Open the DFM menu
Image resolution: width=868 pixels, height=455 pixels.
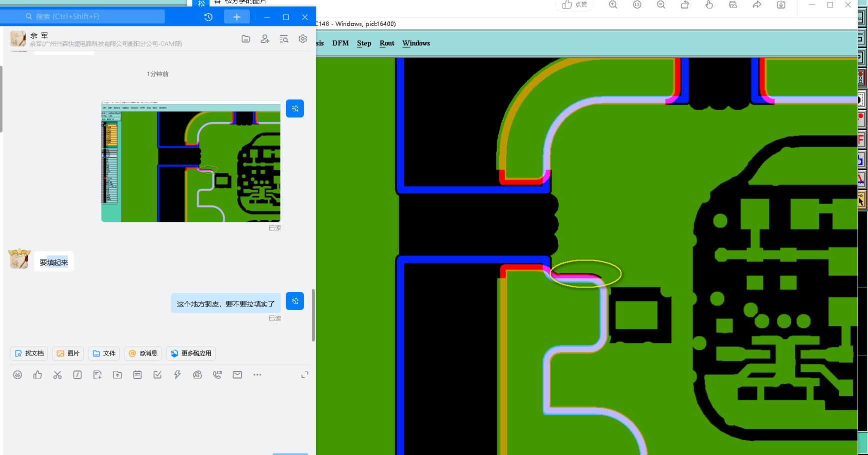(340, 43)
